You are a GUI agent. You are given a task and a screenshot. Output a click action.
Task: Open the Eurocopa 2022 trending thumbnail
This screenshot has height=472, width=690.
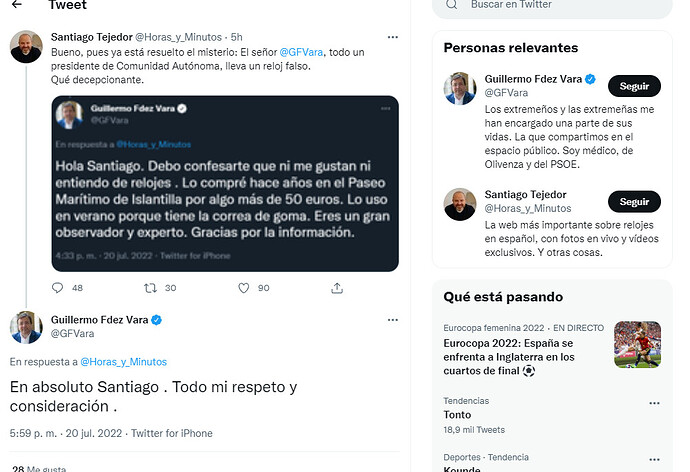(637, 344)
